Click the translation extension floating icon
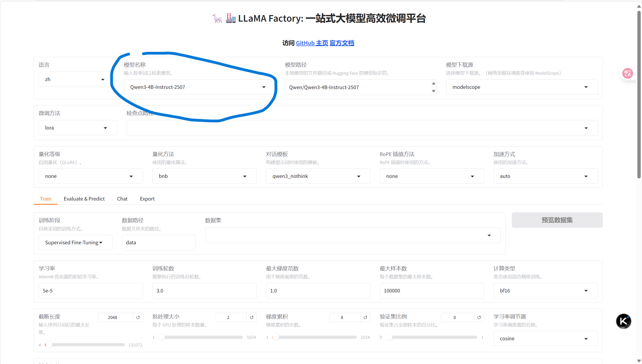 coord(627,74)
